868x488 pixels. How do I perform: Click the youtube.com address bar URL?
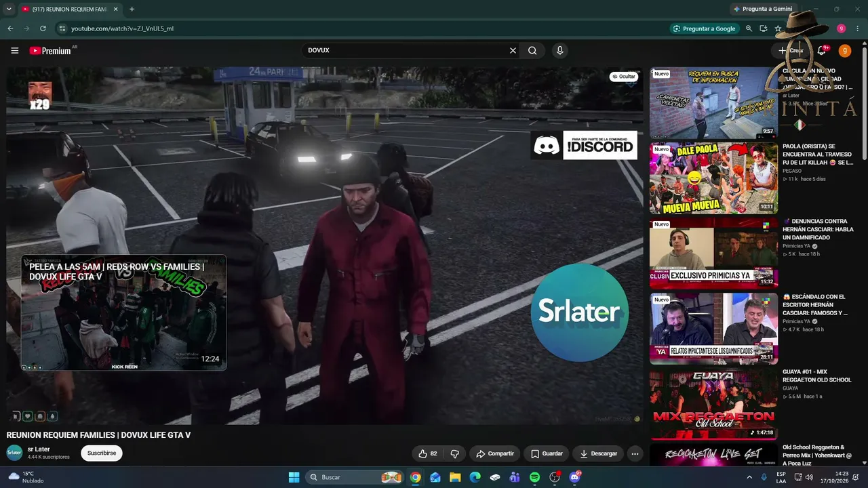click(x=122, y=28)
